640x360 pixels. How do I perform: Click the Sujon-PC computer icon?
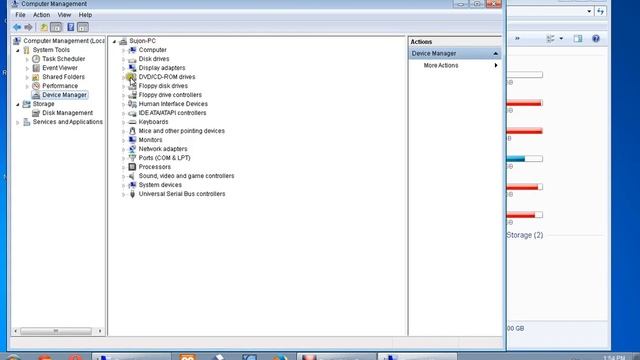(x=123, y=41)
